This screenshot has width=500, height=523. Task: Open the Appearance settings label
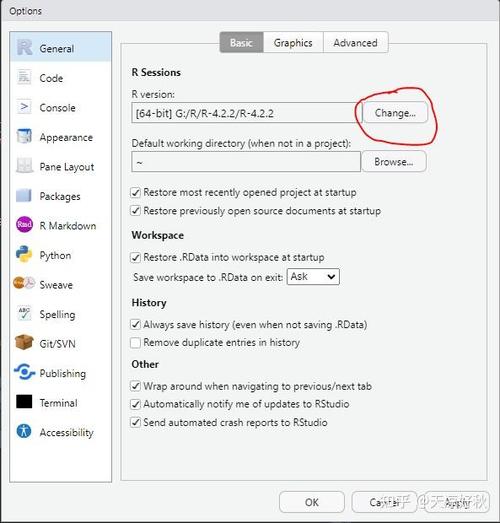pos(66,137)
